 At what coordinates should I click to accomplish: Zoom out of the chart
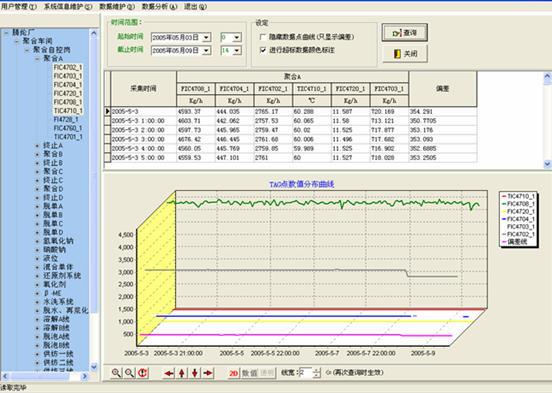129,373
